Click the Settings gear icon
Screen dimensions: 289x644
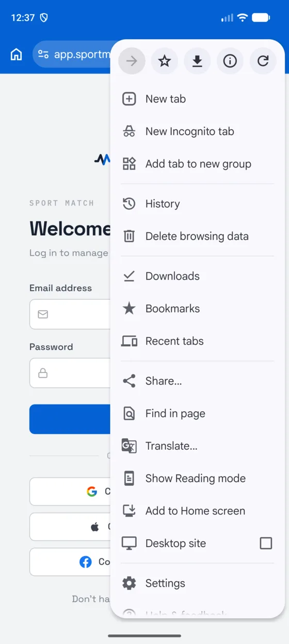tap(129, 583)
